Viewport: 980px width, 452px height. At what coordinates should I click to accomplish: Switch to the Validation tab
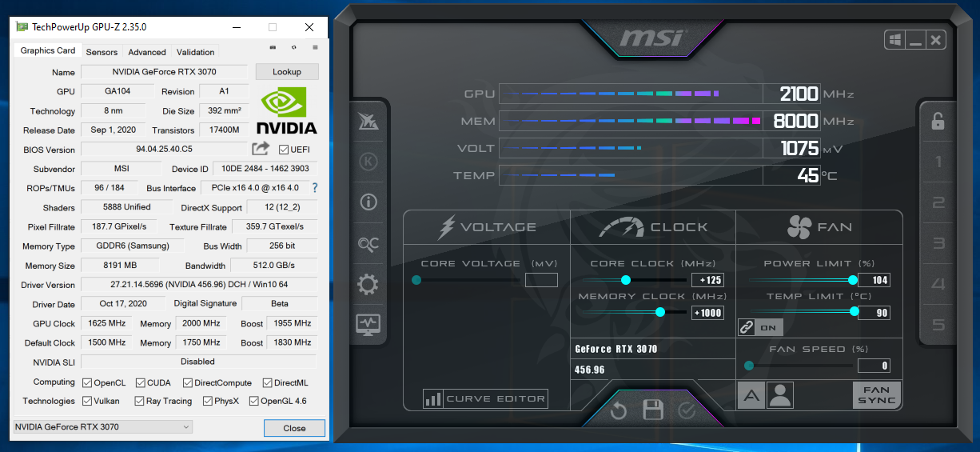(195, 52)
